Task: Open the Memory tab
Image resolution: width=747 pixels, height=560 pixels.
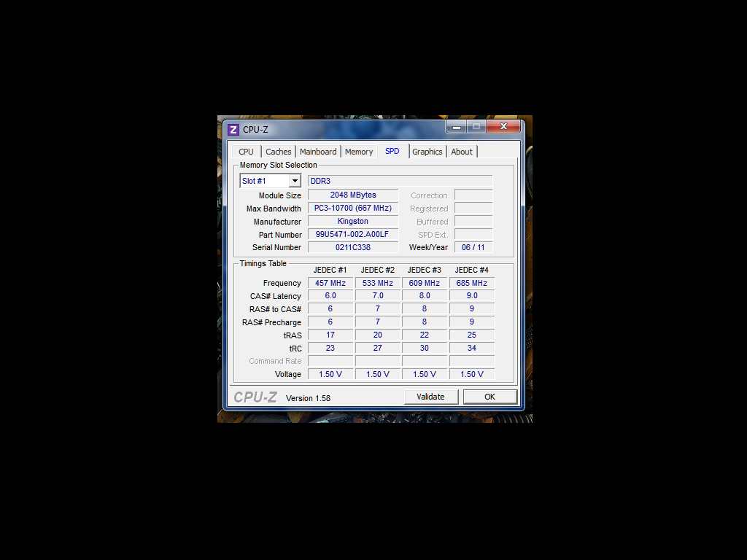Action: pyautogui.click(x=359, y=152)
